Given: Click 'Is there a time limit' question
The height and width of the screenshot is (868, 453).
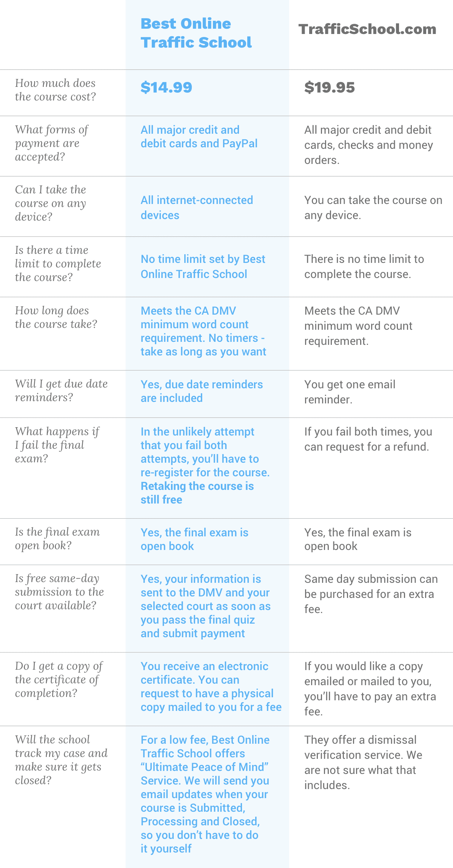Looking at the screenshot, I should (x=58, y=264).
